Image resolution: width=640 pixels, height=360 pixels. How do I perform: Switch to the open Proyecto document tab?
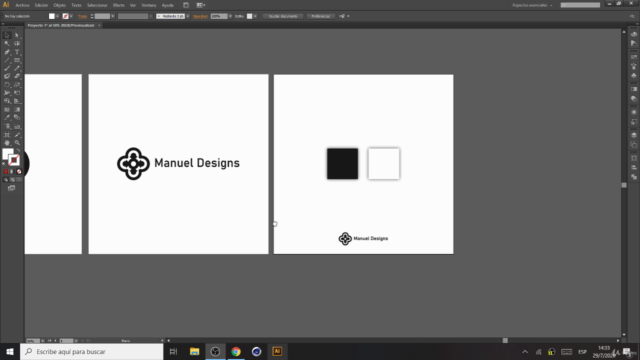pos(61,25)
